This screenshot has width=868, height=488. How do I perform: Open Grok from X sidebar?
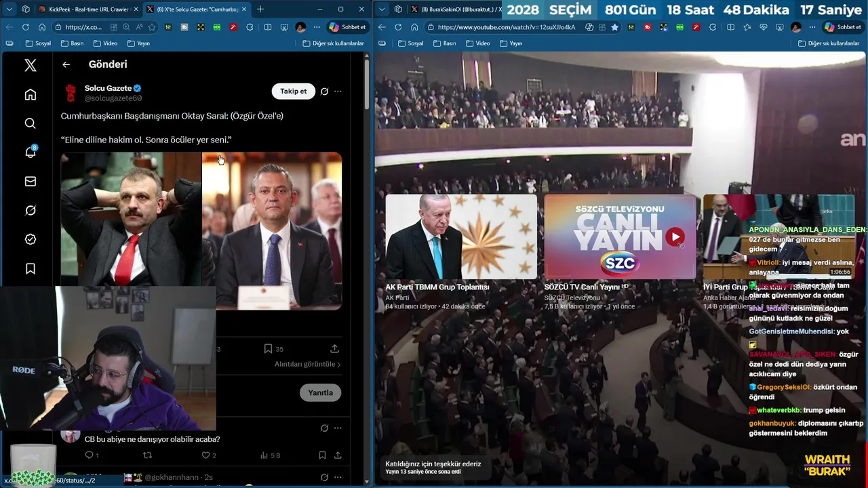(x=31, y=210)
